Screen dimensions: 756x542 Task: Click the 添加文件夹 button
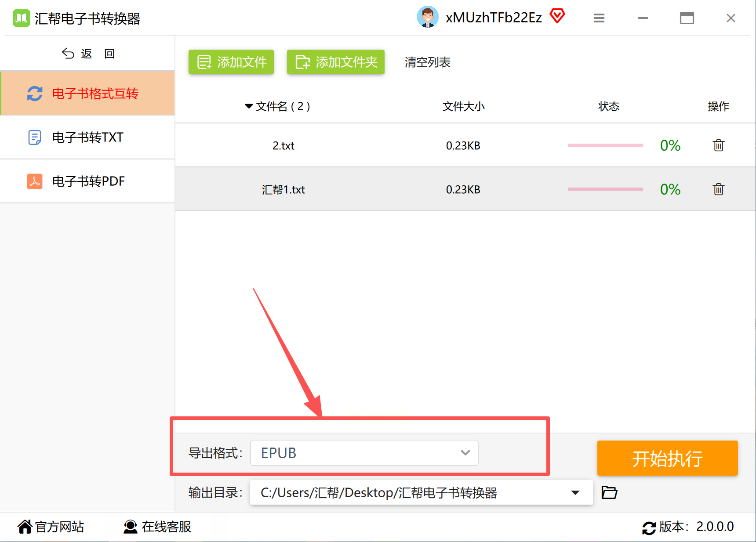(336, 62)
